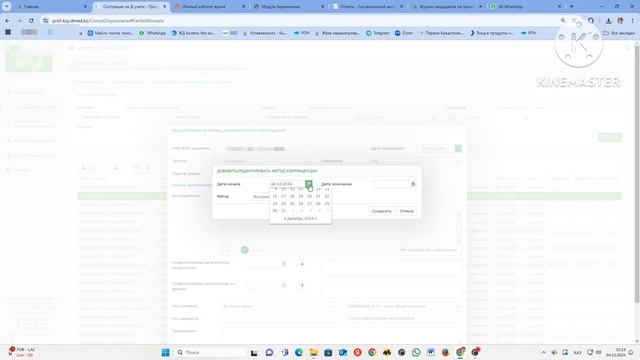Open the Zoom bookmark
The image size is (640, 360).
(404, 33)
